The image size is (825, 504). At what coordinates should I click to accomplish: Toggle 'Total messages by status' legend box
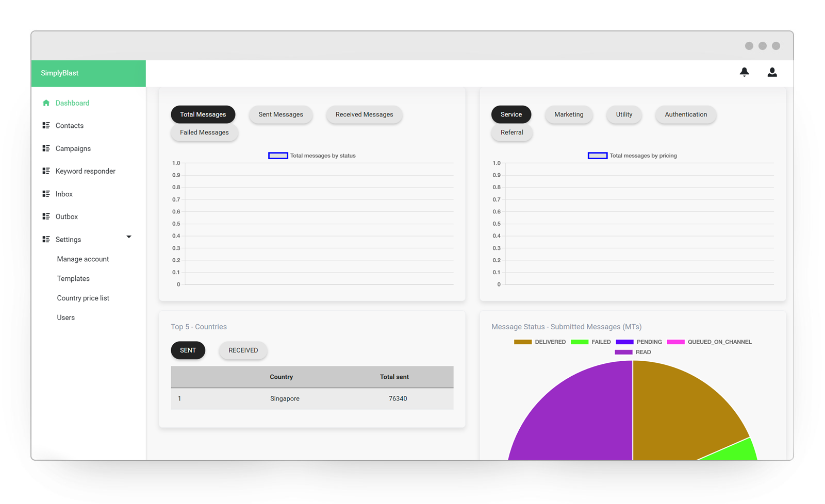coord(278,156)
